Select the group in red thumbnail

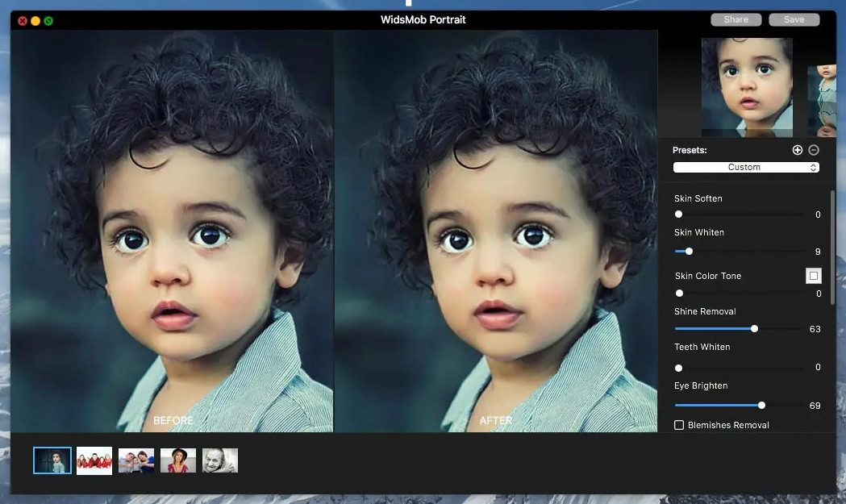[94, 460]
